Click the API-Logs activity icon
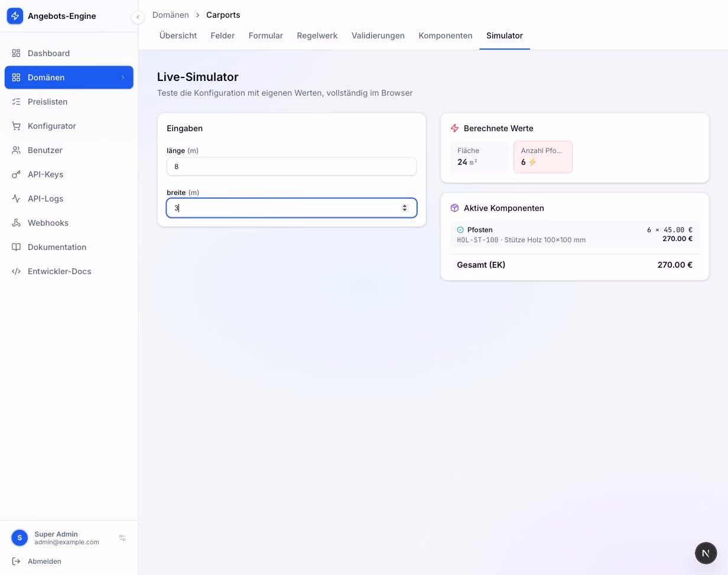This screenshot has height=575, width=728. 17,199
